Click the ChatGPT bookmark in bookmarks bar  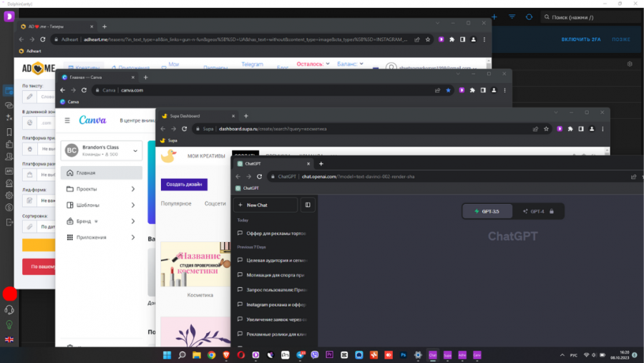pyautogui.click(x=248, y=188)
